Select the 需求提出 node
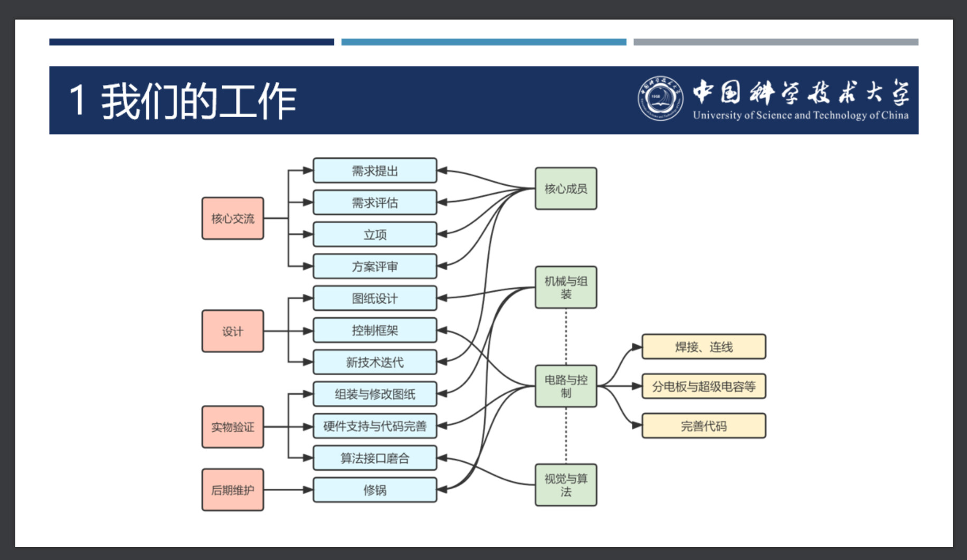Screen dimensions: 967x560 [x=375, y=170]
